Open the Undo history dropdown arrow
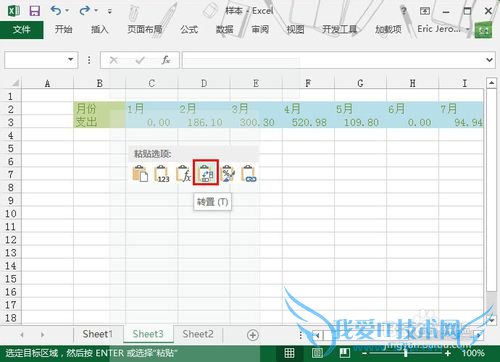 pos(67,11)
